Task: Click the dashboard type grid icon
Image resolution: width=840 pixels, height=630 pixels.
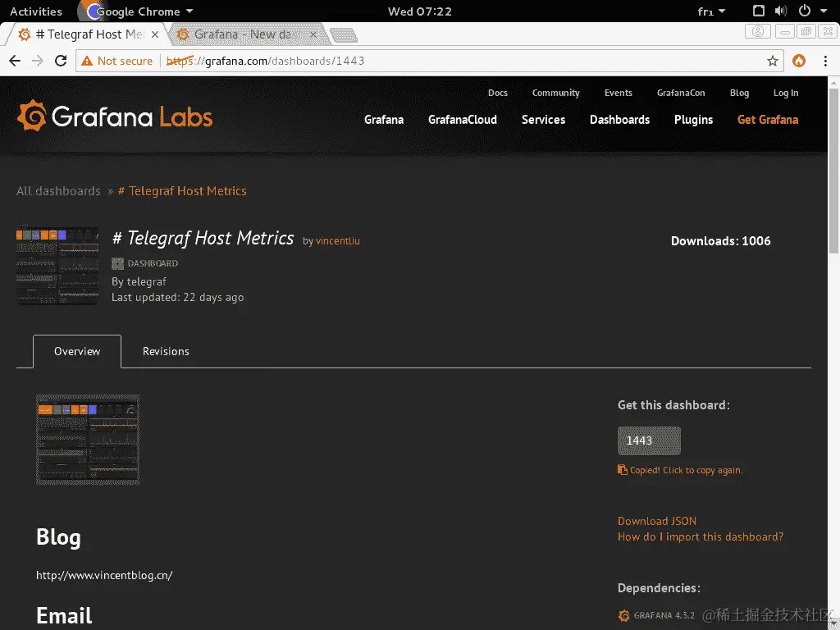Action: (117, 263)
